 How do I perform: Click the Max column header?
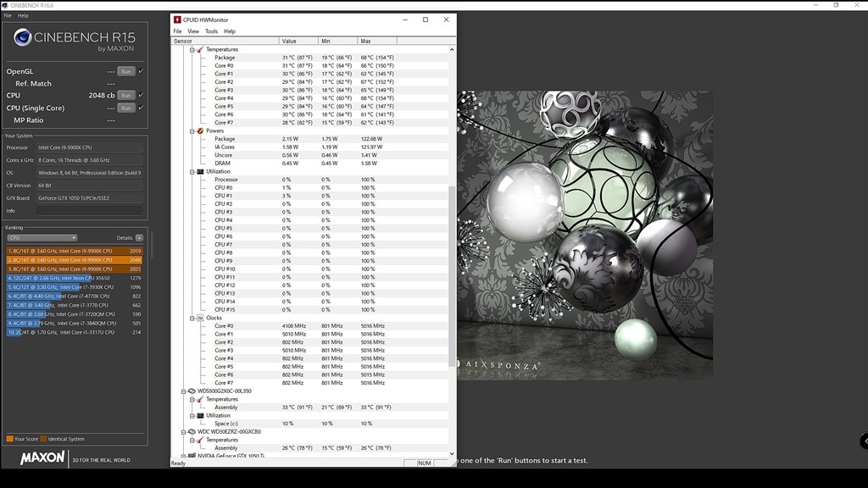pos(377,41)
